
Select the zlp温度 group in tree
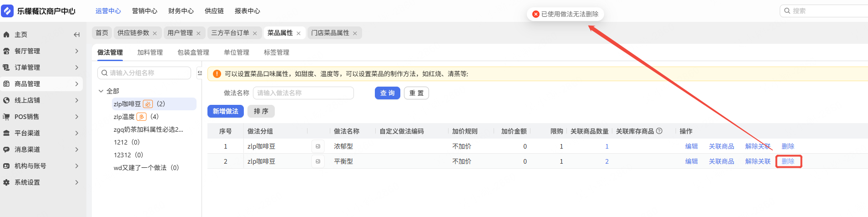tap(124, 117)
